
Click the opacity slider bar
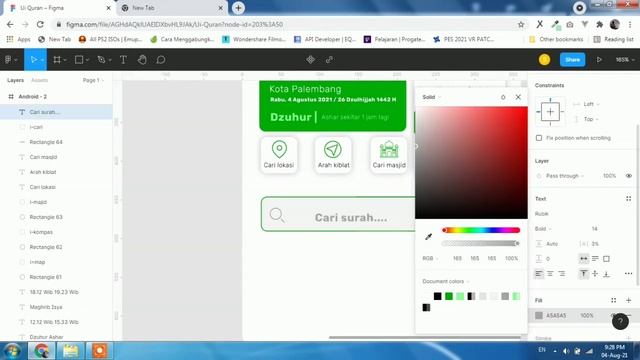(x=481, y=244)
